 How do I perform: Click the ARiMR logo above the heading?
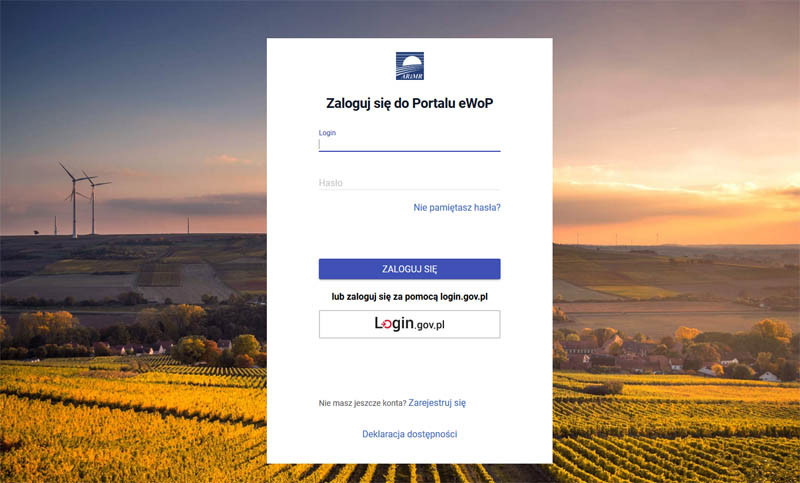410,66
